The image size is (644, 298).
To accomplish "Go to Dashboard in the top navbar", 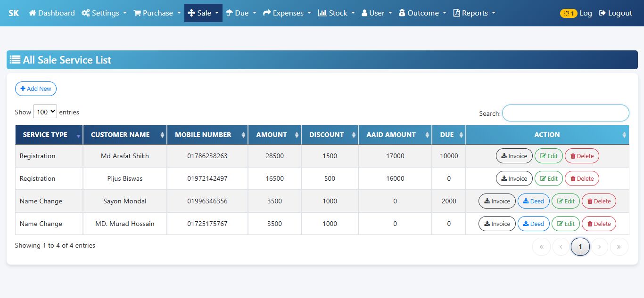I will pos(52,13).
